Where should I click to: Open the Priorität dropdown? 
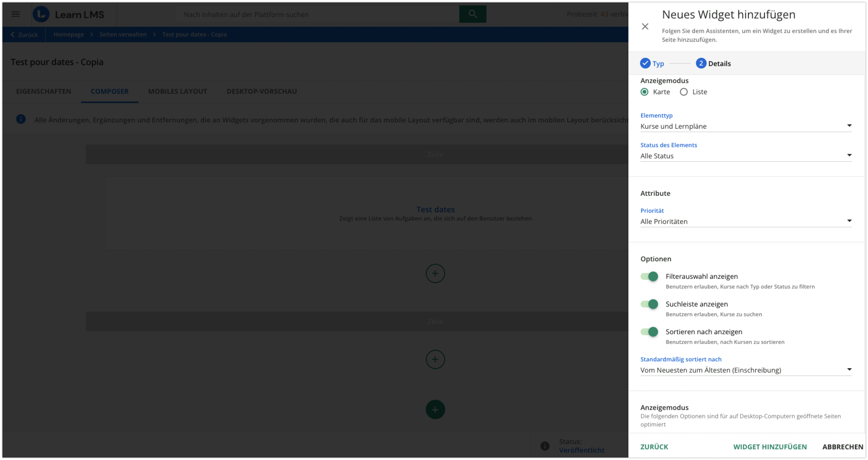tap(746, 221)
